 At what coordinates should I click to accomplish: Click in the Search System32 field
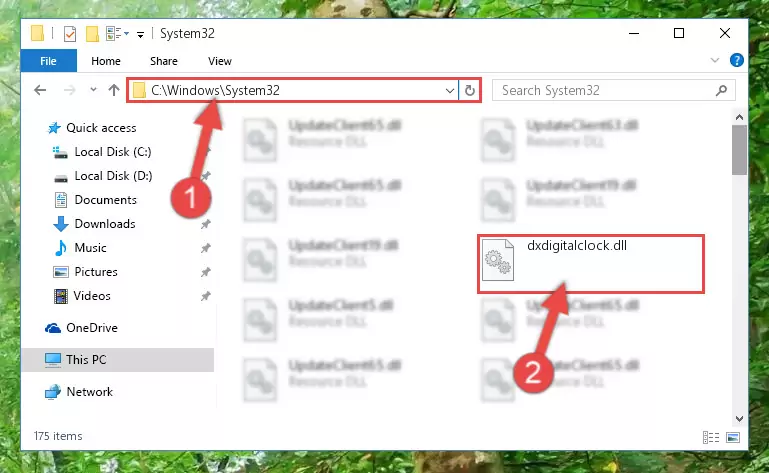click(x=604, y=90)
